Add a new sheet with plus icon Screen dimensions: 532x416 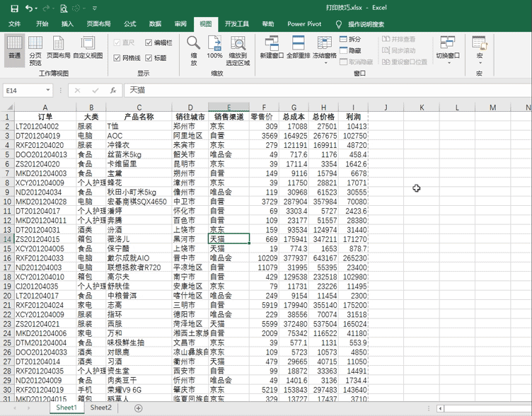click(138, 408)
